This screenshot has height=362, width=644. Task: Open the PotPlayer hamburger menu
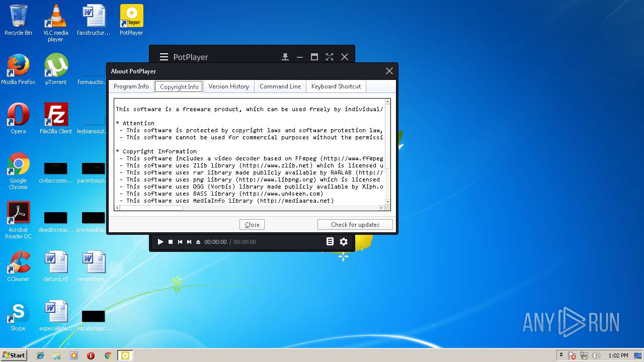tap(164, 57)
